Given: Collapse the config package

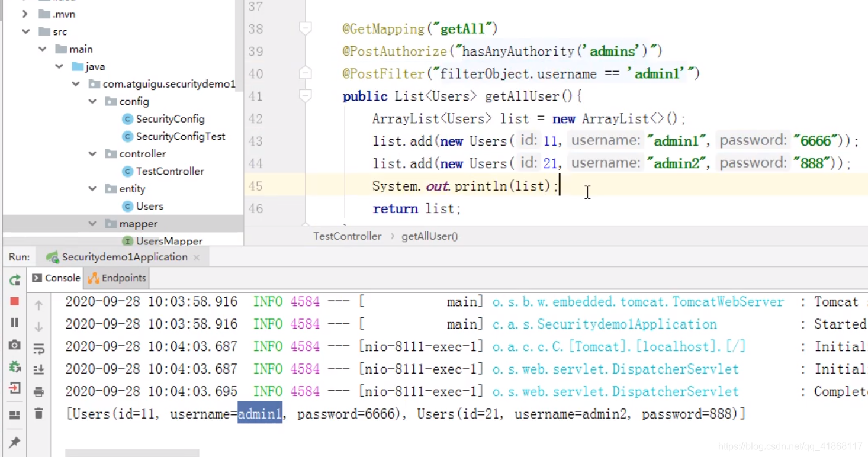Looking at the screenshot, I should [92, 101].
